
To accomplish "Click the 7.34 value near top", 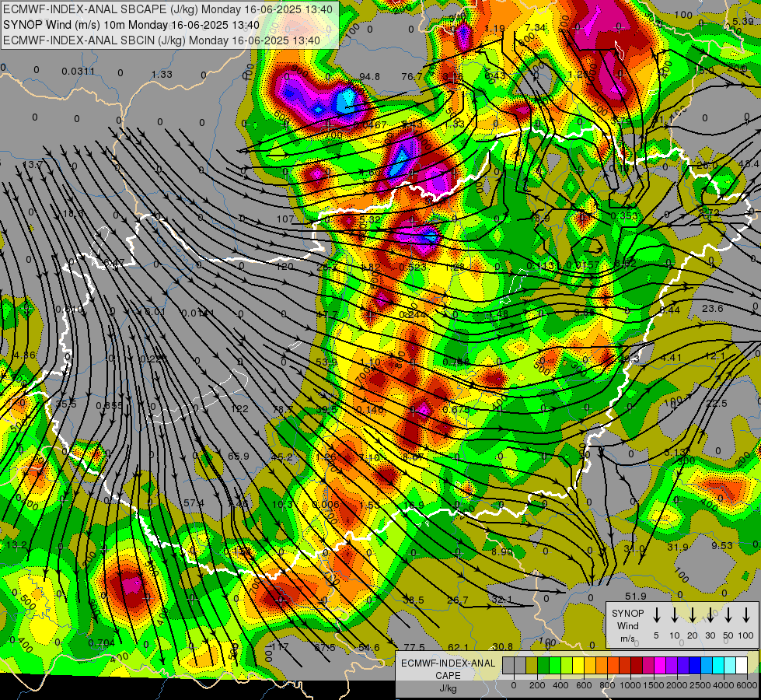I will pyautogui.click(x=536, y=28).
